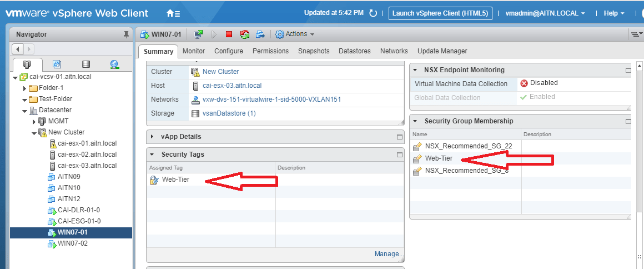Maximize the NSX Endpoint Monitoring panel

click(x=628, y=71)
